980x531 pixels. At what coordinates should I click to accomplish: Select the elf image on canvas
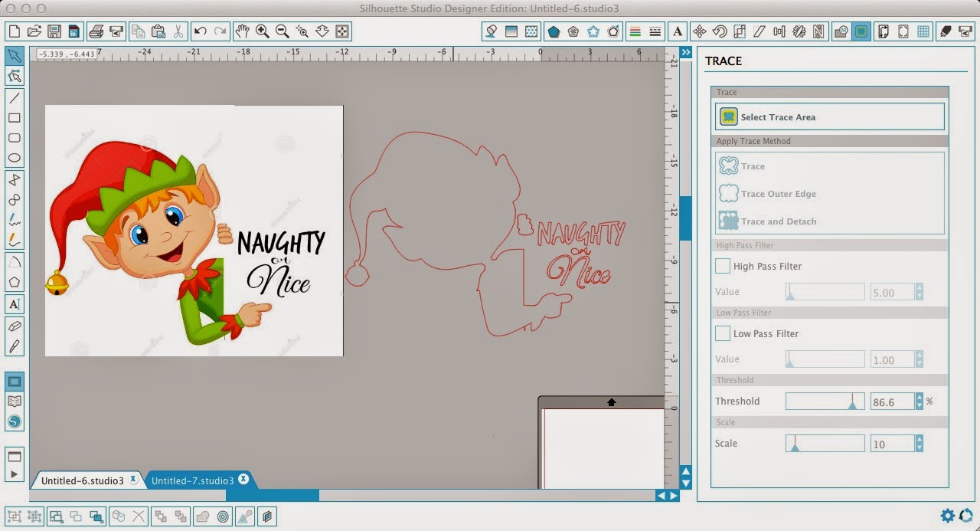(194, 231)
